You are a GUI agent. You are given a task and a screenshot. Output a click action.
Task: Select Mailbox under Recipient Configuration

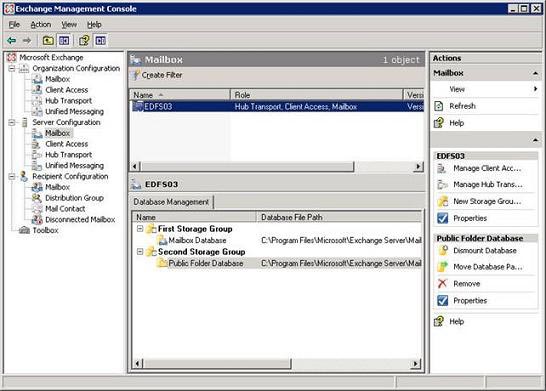click(x=57, y=187)
